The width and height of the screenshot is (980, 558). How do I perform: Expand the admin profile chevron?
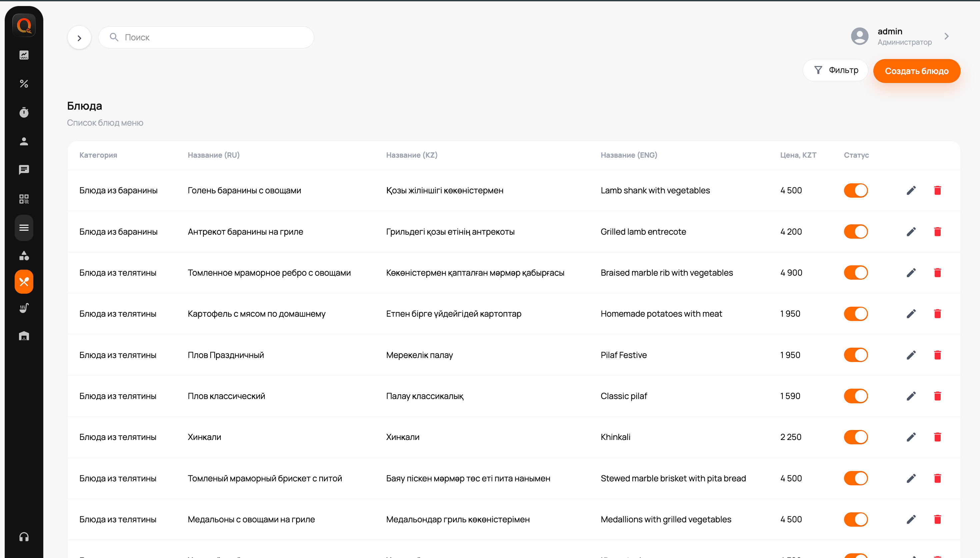click(x=946, y=36)
